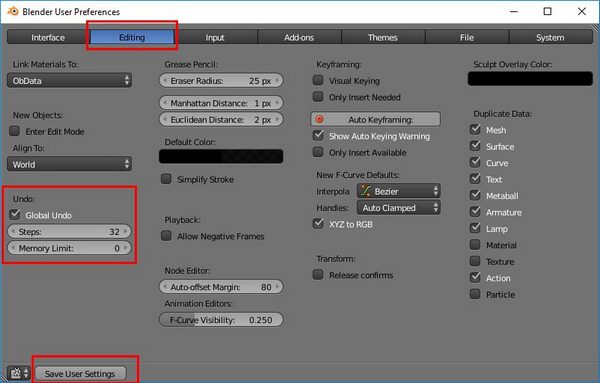
Task: Toggle Text duplicate data checkbox
Action: pyautogui.click(x=475, y=179)
